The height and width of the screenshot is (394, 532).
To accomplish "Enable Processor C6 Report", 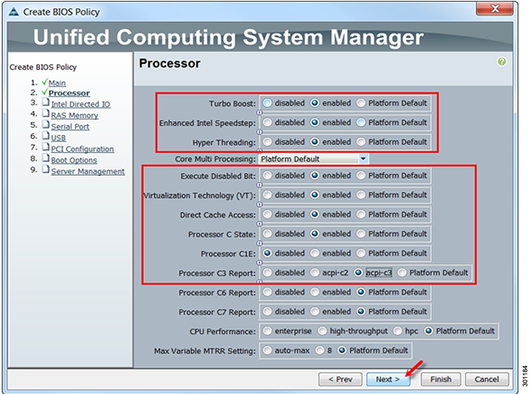I will pyautogui.click(x=315, y=292).
